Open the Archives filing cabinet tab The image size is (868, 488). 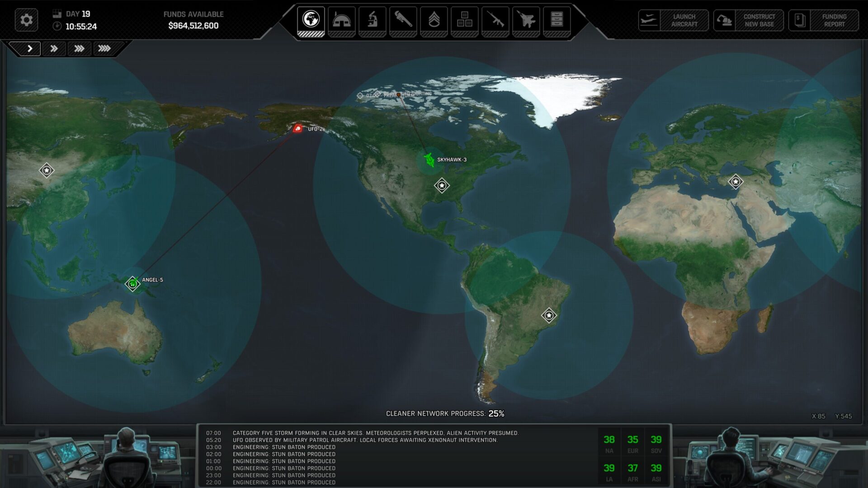[x=557, y=21]
